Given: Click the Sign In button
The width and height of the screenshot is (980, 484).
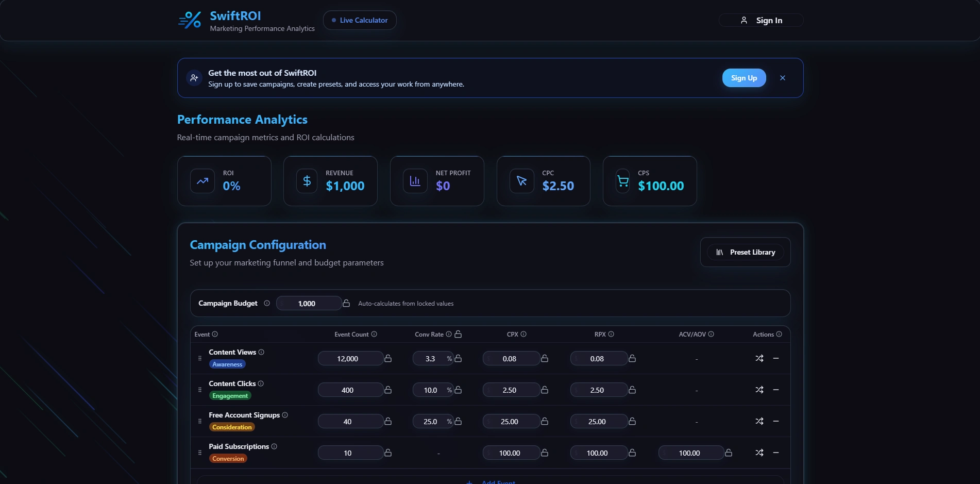Looking at the screenshot, I should click(x=761, y=20).
